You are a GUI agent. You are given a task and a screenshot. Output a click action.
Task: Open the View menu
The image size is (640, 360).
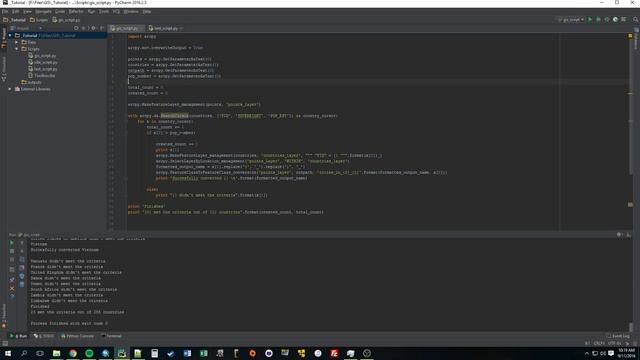pyautogui.click(x=27, y=12)
